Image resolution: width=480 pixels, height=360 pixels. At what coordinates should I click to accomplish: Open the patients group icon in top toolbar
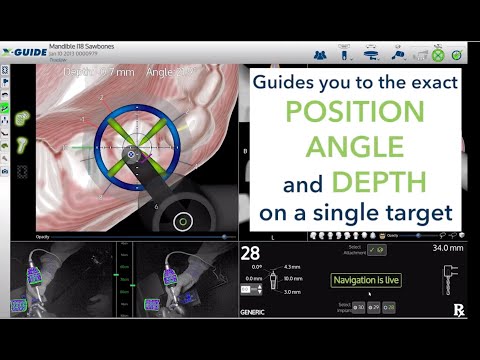pyautogui.click(x=320, y=55)
